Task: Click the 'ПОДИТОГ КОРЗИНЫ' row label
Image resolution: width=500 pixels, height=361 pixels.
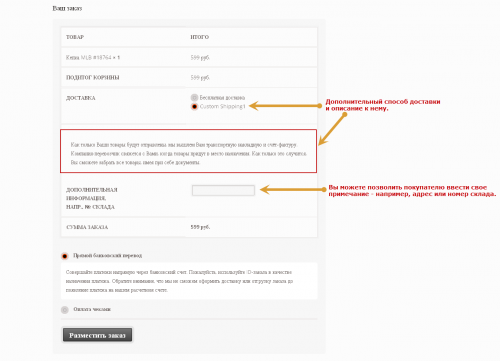Action: [x=93, y=77]
